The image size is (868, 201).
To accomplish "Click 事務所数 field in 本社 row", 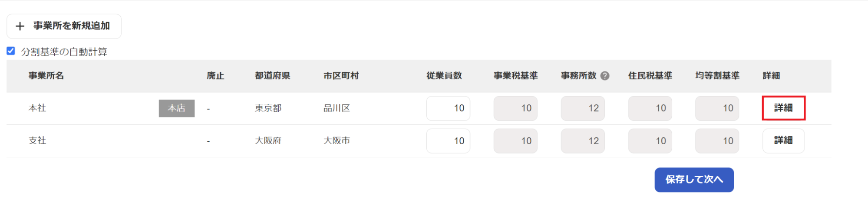I will point(583,108).
